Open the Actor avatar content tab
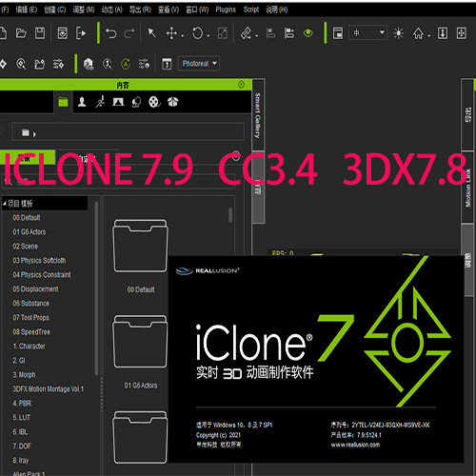The width and height of the screenshot is (476, 476). [x=82, y=102]
